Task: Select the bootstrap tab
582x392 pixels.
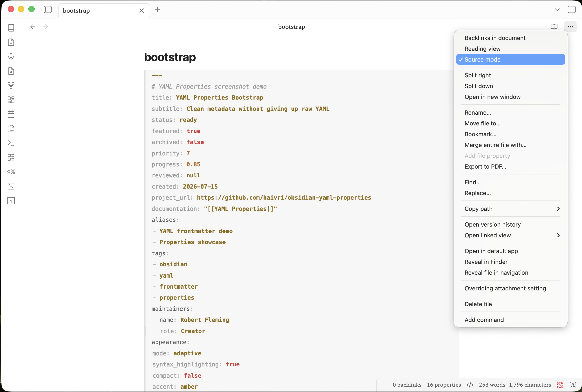Action: (x=104, y=11)
